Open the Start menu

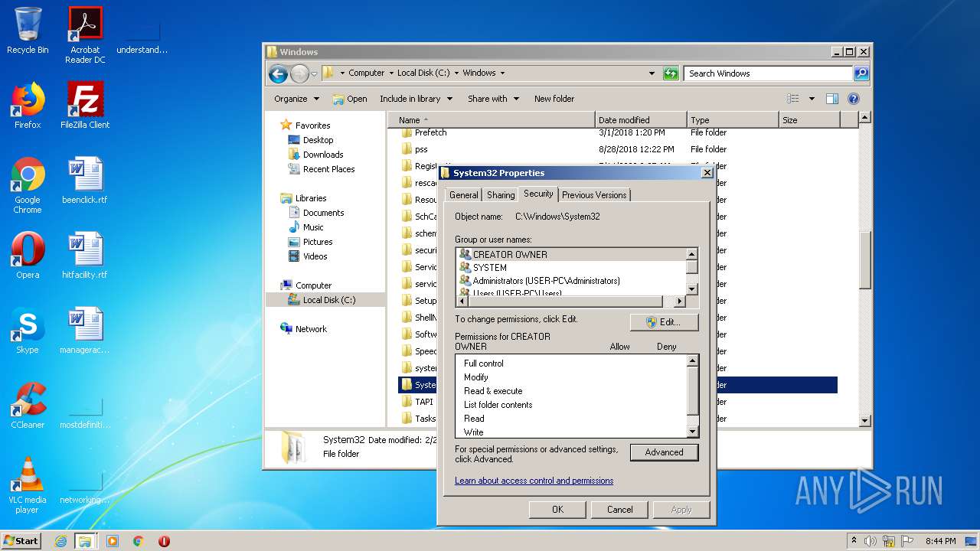[21, 541]
